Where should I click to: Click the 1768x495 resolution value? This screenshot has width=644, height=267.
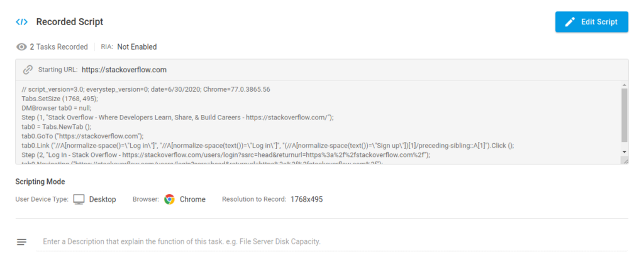[306, 199]
